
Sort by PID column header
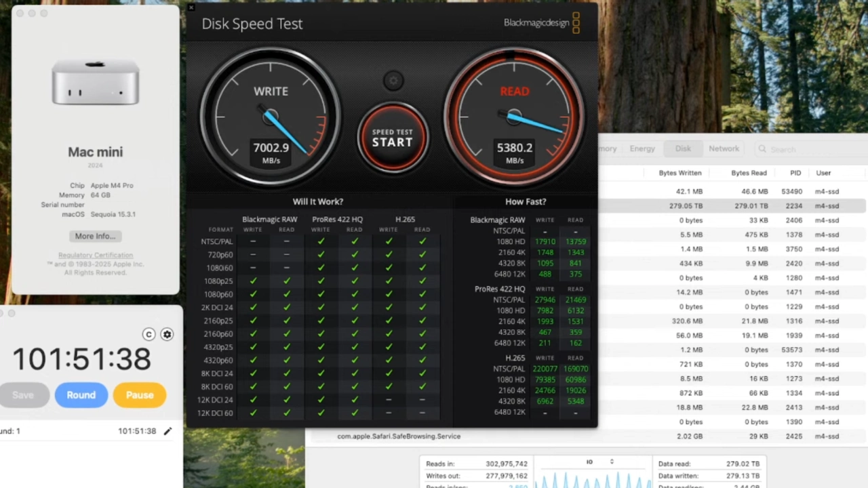(x=795, y=173)
